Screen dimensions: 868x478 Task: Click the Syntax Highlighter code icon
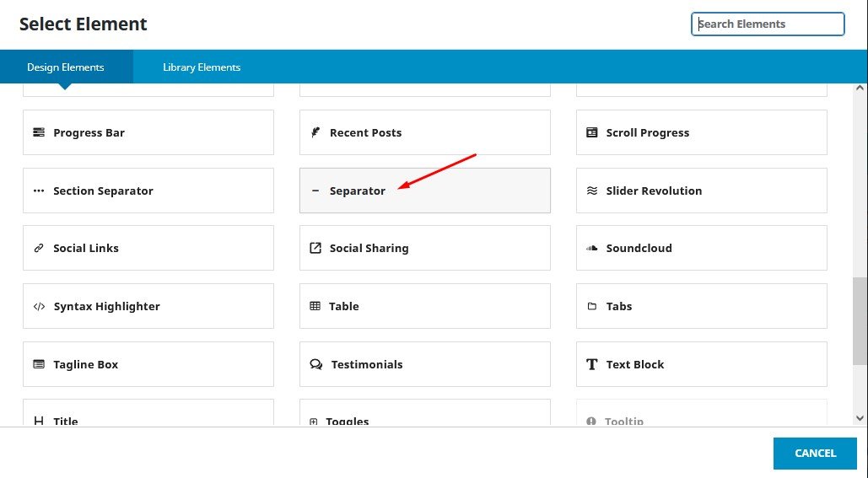(x=39, y=307)
